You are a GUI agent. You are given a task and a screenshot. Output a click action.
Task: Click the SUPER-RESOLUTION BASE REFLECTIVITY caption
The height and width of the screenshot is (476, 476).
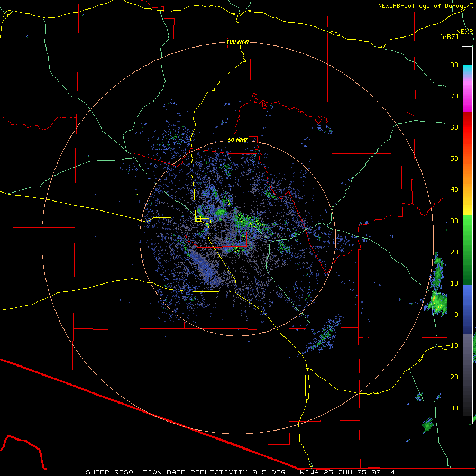[167, 472]
